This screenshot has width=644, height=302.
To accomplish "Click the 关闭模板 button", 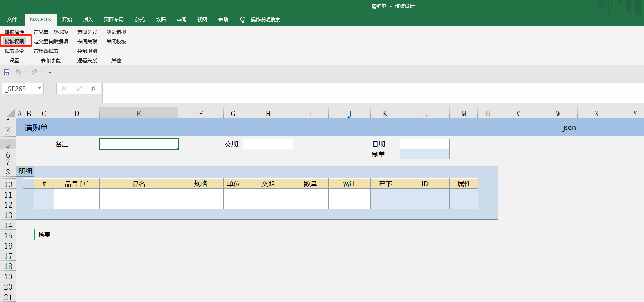I will pos(116,41).
